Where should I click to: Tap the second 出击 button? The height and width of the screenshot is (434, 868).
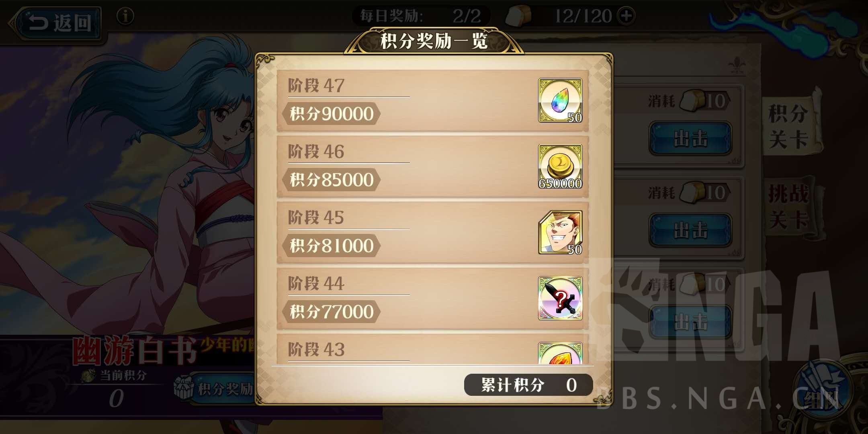[x=690, y=230]
